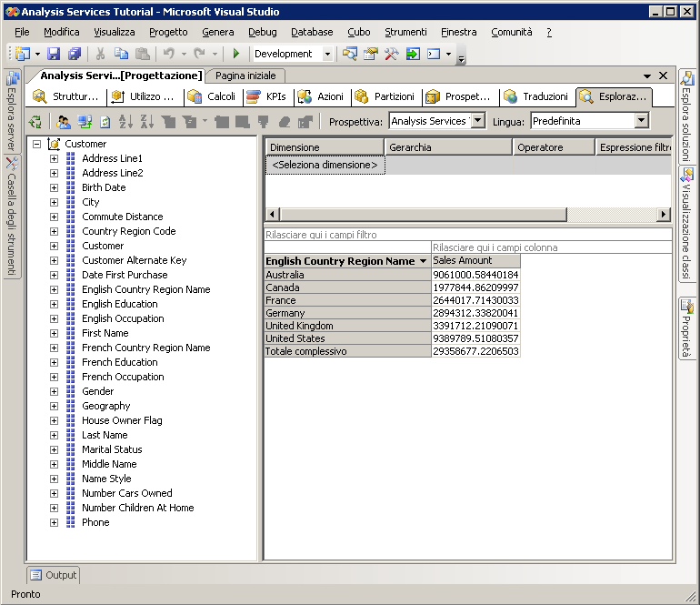Expand the Geography tree node
This screenshot has height=605, width=700.
pos(54,406)
